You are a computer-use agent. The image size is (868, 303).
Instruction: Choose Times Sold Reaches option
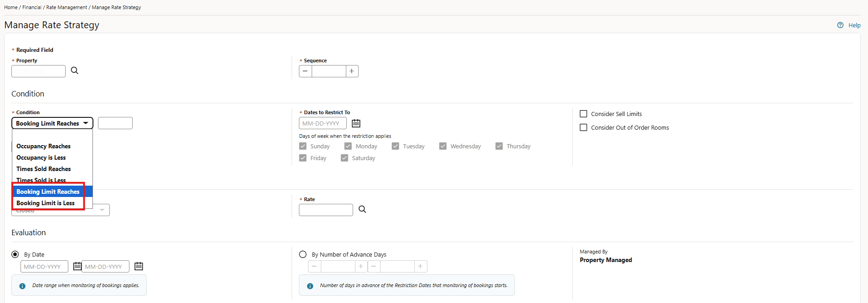(x=52, y=169)
